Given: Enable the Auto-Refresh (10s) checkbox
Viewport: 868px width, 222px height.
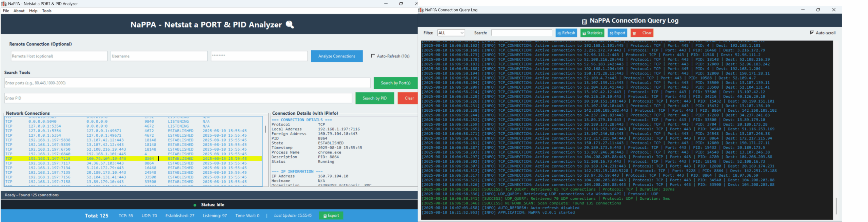Looking at the screenshot, I should click(373, 56).
